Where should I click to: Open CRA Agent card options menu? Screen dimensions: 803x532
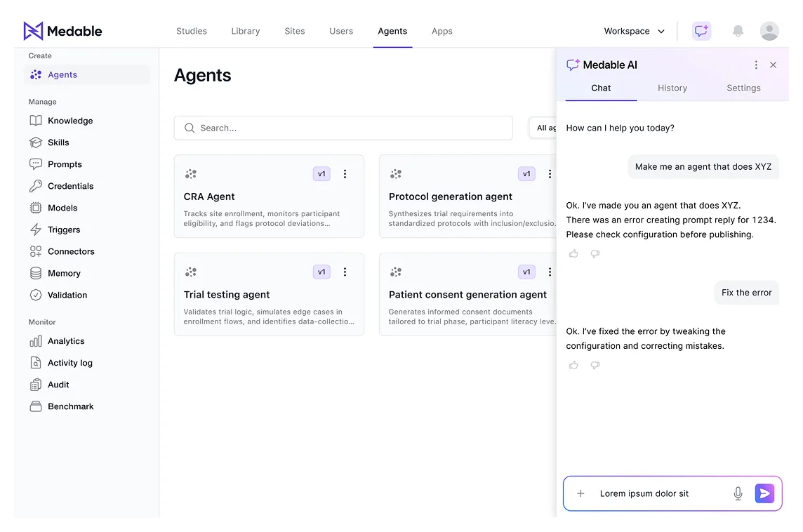(x=345, y=174)
